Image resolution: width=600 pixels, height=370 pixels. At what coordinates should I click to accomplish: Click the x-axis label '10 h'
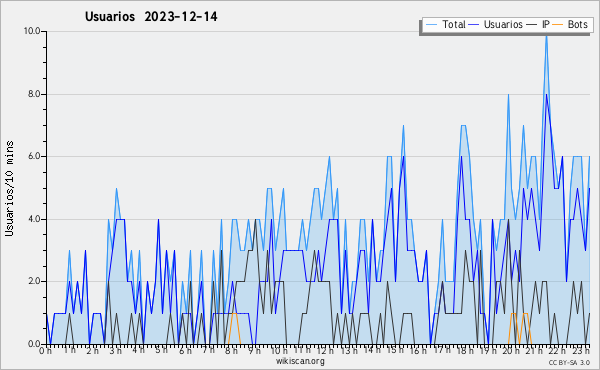click(x=279, y=351)
